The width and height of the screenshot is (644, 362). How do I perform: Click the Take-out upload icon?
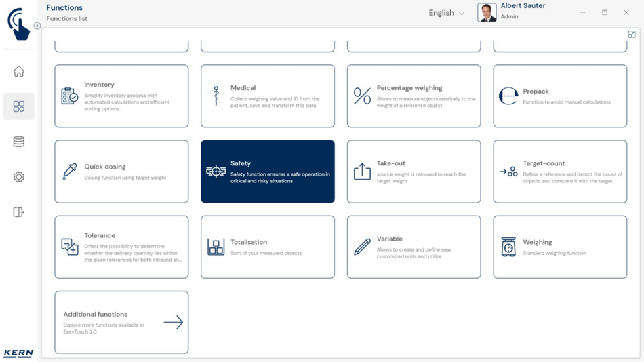point(362,172)
